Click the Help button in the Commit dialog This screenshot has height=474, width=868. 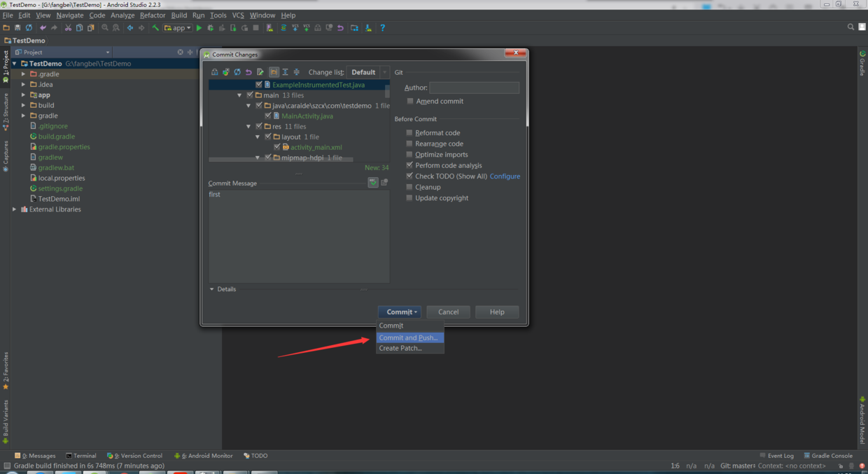(497, 312)
